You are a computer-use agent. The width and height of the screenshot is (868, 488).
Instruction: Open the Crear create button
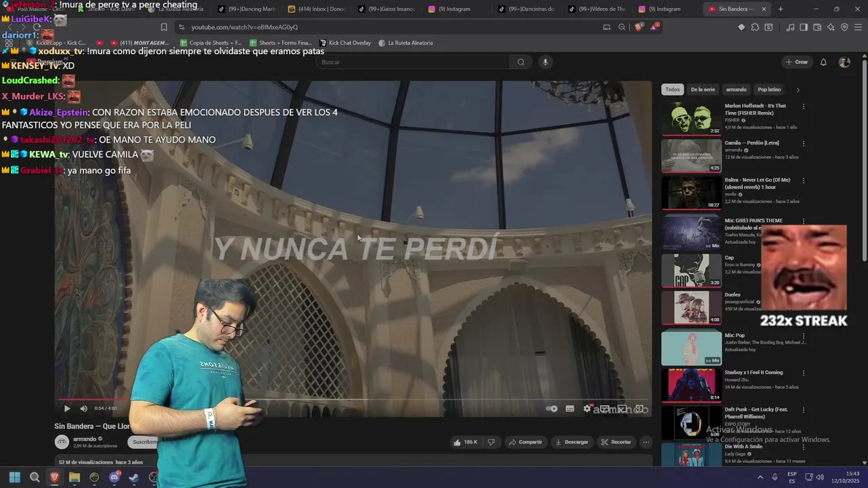click(x=797, y=62)
